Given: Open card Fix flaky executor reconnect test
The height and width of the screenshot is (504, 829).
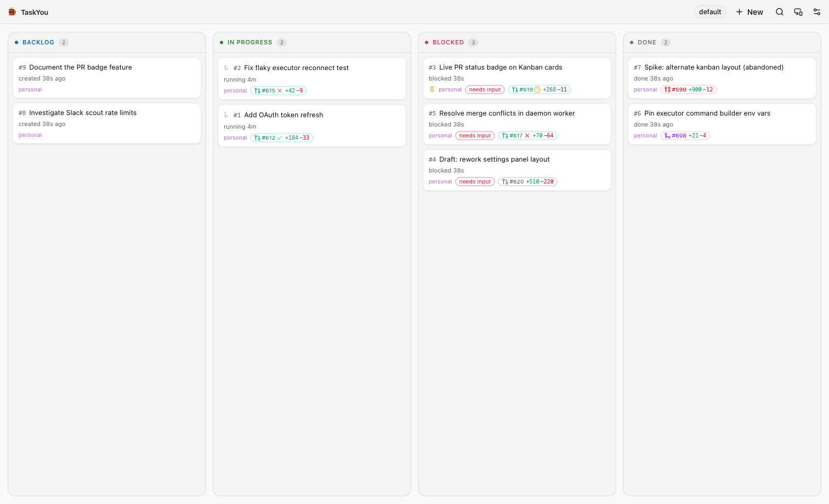Looking at the screenshot, I should (x=312, y=79).
